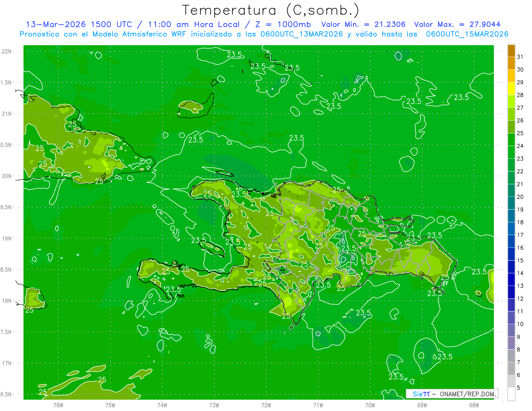Click the color scale label '16'
Viewport: 532px width, 411px height.
[x=520, y=248]
